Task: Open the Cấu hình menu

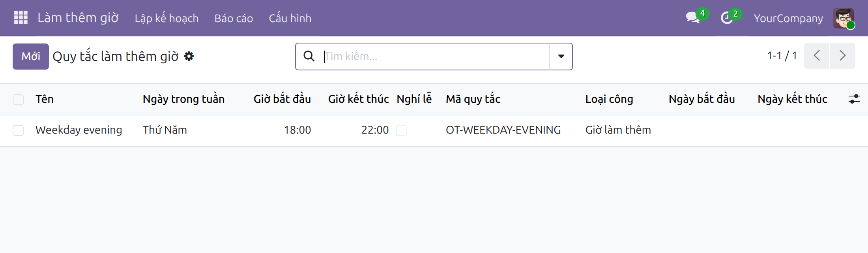Action: pos(290,18)
